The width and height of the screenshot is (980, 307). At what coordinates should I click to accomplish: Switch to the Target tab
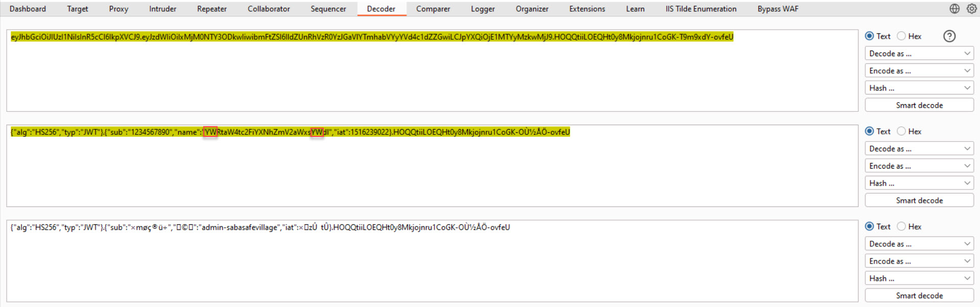point(77,9)
